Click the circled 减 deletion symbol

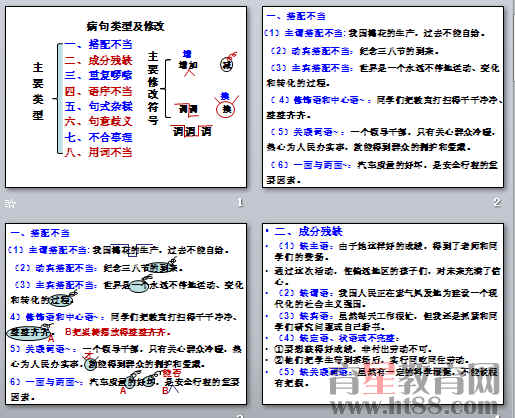(x=228, y=63)
